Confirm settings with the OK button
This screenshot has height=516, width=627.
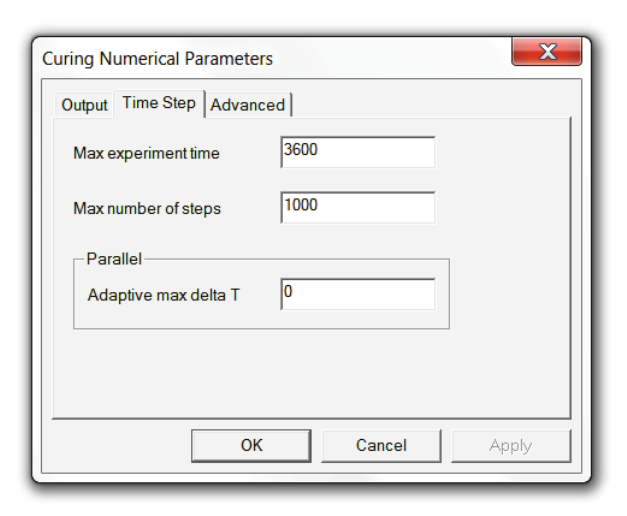pyautogui.click(x=252, y=445)
